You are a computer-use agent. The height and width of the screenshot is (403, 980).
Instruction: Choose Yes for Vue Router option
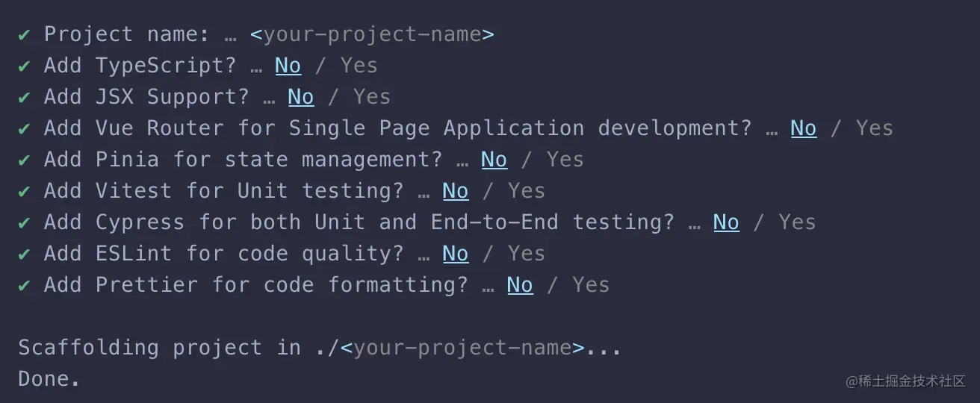875,128
